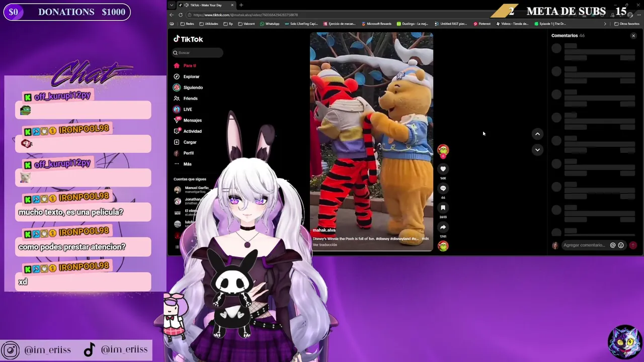The height and width of the screenshot is (362, 644).
Task: Click Ver traducción under the caption
Action: [x=325, y=245]
